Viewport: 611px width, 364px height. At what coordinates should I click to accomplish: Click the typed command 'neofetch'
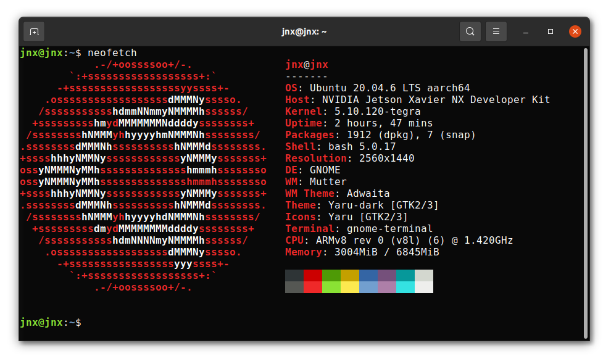tap(112, 52)
